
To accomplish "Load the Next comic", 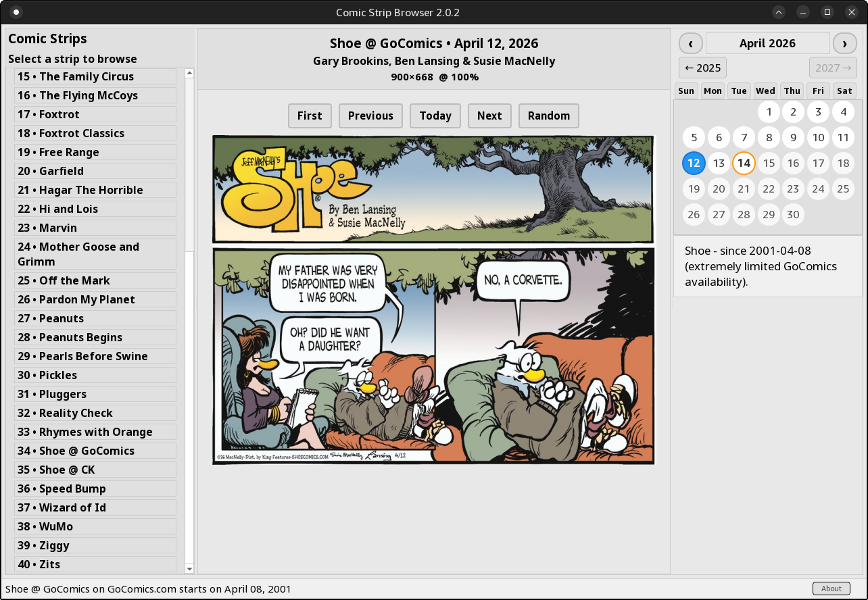I will [489, 116].
